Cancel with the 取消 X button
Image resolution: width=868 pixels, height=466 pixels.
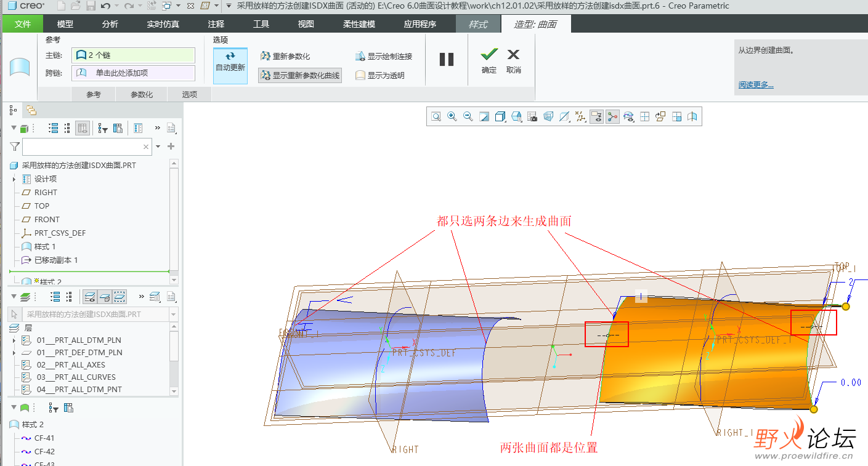pyautogui.click(x=514, y=61)
